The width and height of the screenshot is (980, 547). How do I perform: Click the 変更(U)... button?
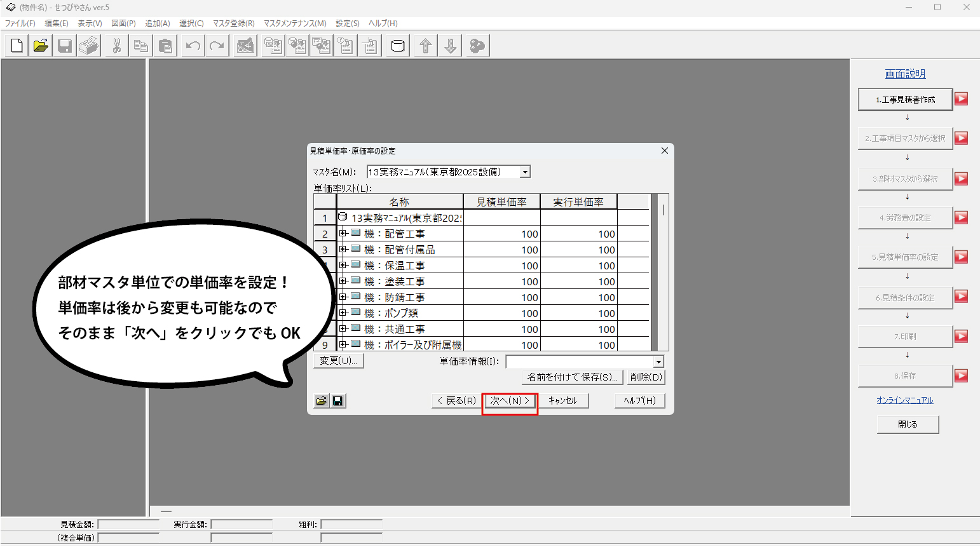point(339,361)
